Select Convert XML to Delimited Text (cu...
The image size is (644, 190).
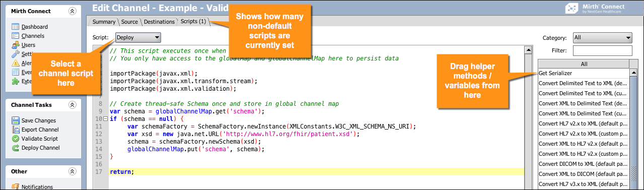(584, 113)
